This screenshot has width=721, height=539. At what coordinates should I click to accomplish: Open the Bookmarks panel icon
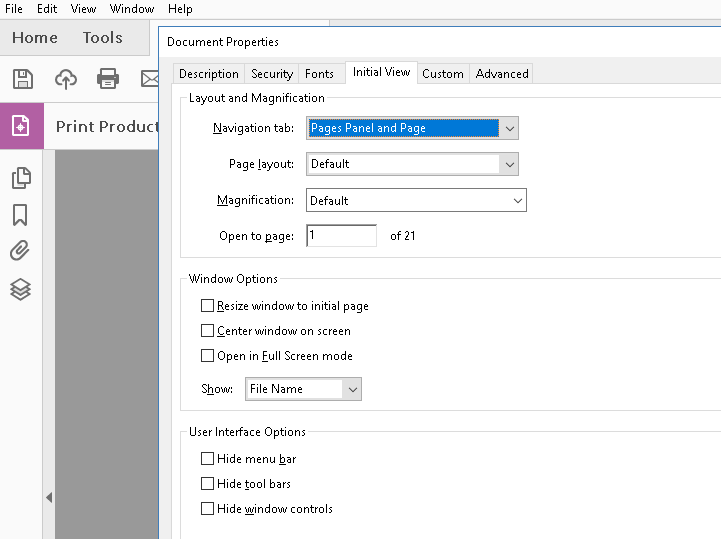tap(20, 215)
